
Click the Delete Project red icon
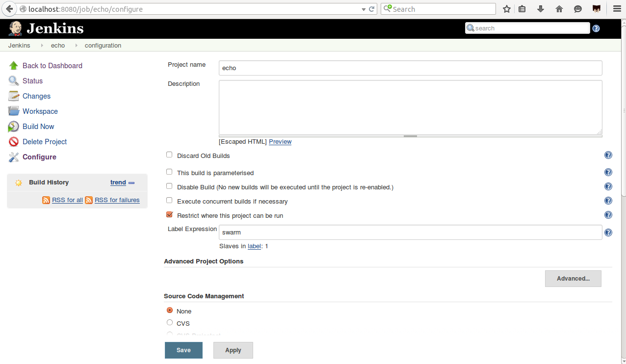point(14,142)
